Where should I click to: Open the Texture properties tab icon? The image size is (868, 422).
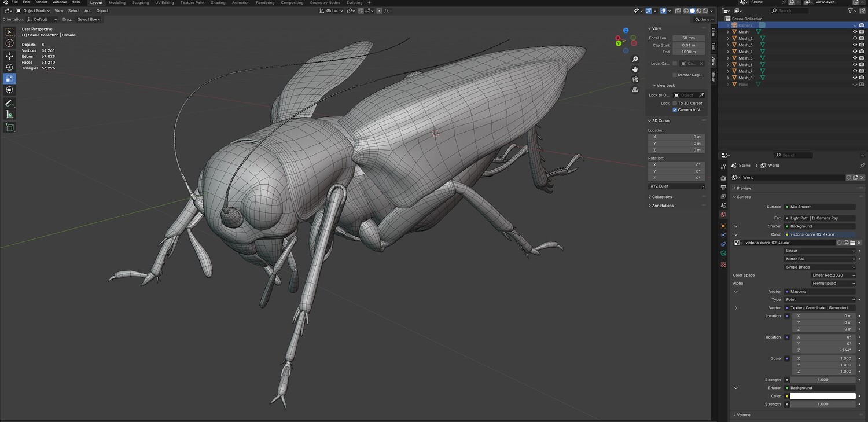pos(723,265)
